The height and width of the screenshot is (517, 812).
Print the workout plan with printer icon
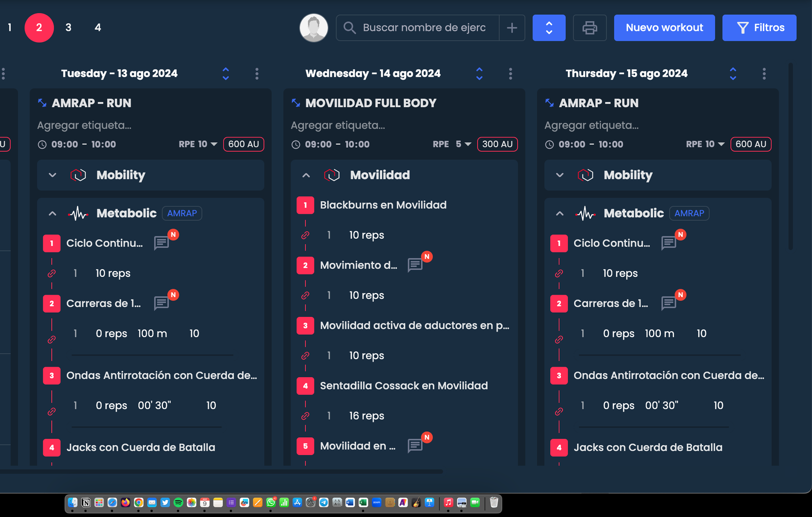click(589, 27)
